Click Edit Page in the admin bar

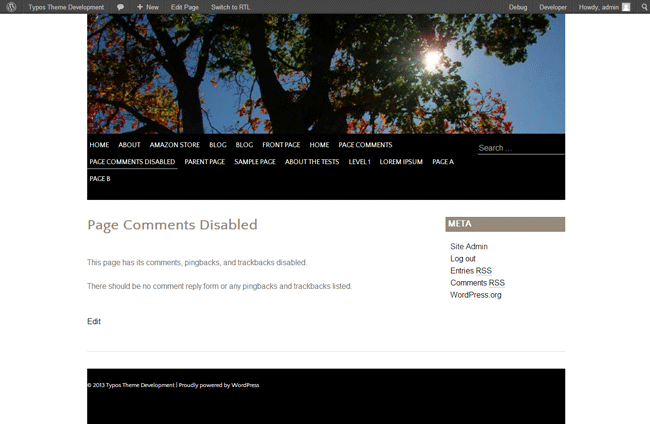[184, 7]
